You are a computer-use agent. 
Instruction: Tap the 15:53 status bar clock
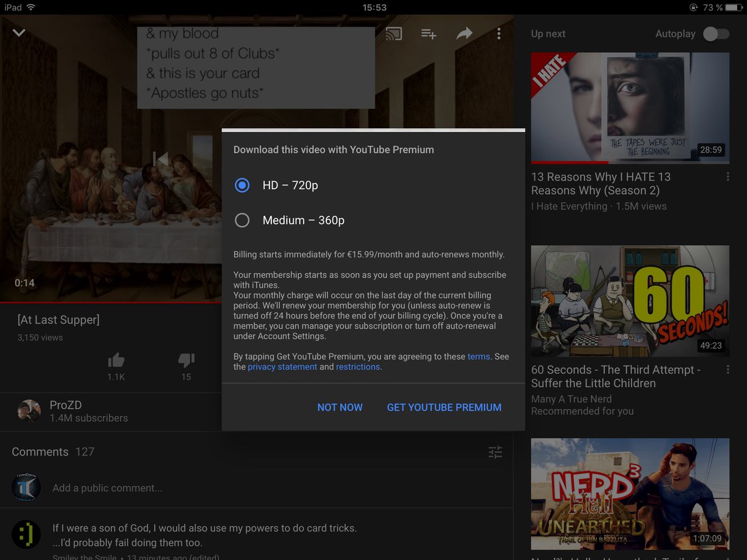tap(374, 7)
